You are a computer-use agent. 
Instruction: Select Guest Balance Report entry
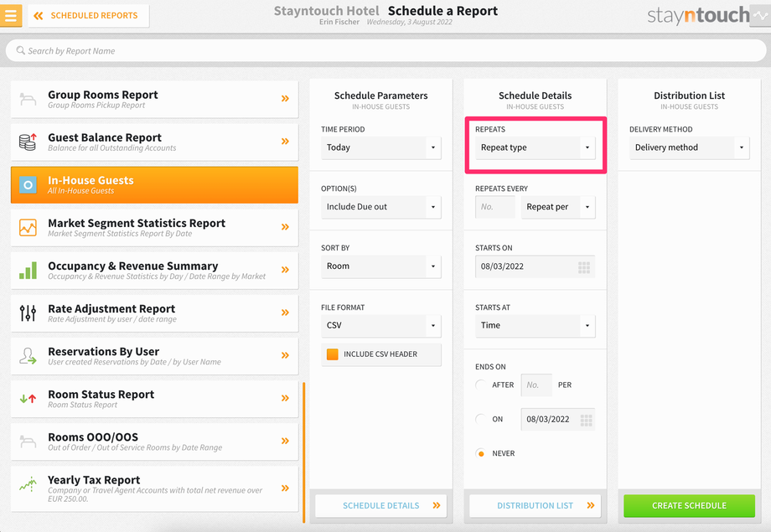point(154,142)
